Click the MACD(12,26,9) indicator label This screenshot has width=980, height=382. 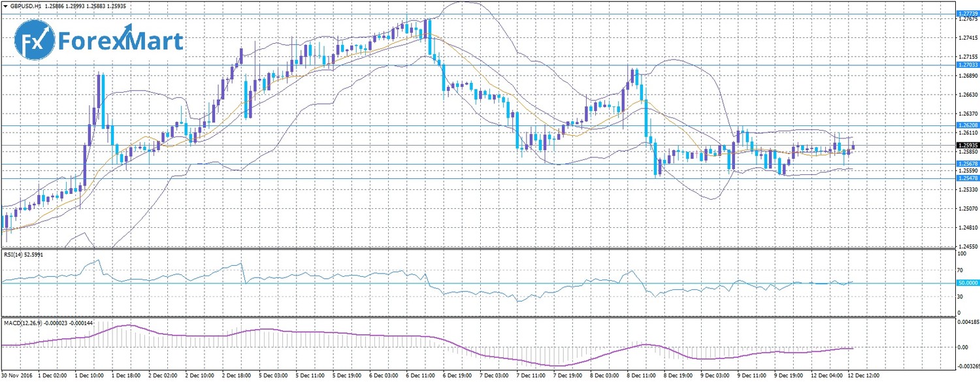pos(25,323)
